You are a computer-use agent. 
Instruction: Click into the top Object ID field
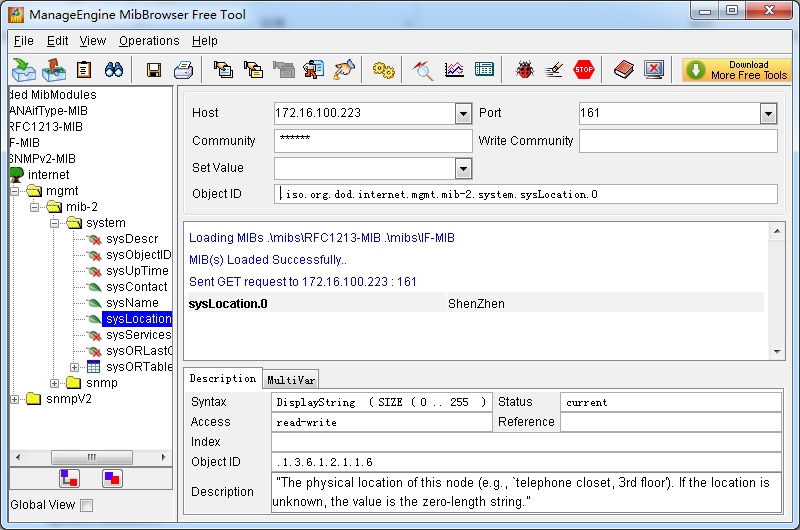pyautogui.click(x=526, y=194)
